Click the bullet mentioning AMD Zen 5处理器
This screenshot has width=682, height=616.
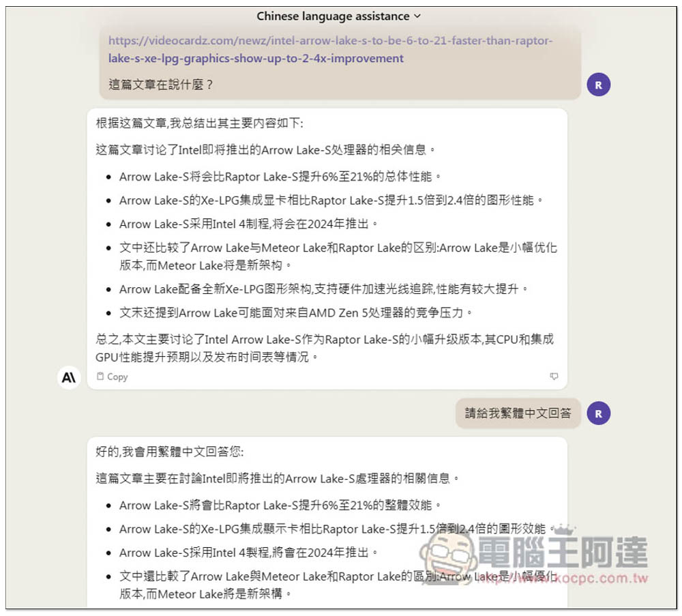pyautogui.click(x=296, y=312)
